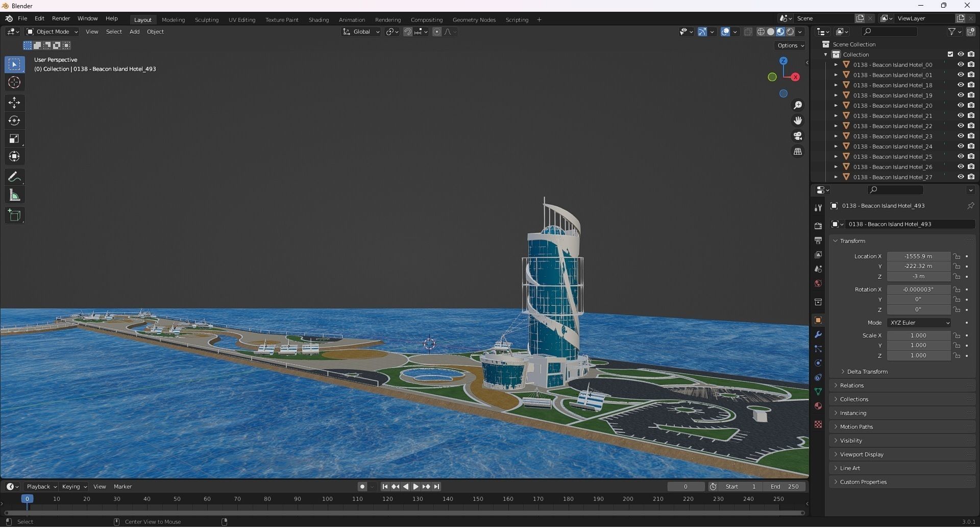Select the Measure tool

(14, 195)
